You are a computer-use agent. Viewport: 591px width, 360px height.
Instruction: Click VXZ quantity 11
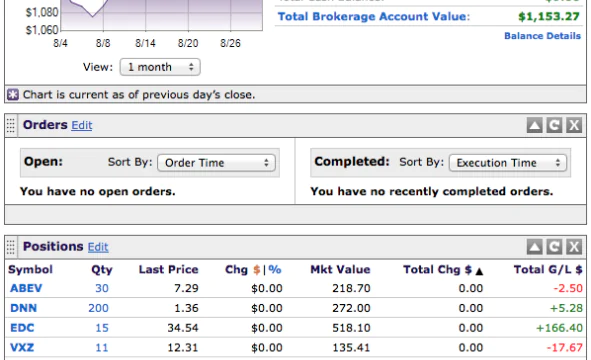[x=102, y=347]
